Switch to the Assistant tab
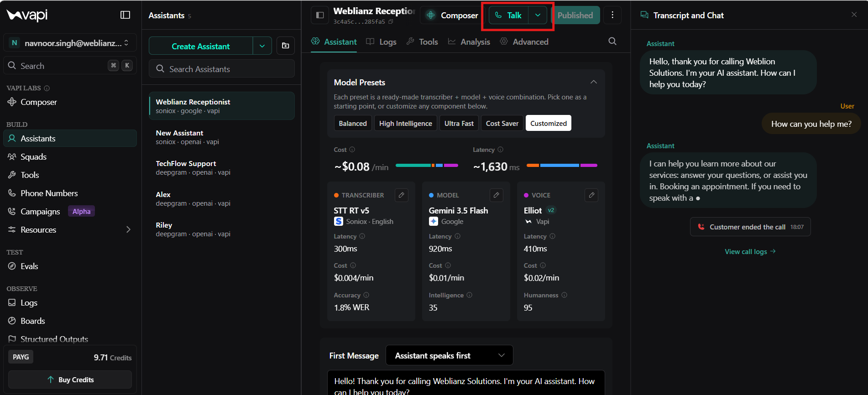Viewport: 868px width, 395px height. (334, 42)
